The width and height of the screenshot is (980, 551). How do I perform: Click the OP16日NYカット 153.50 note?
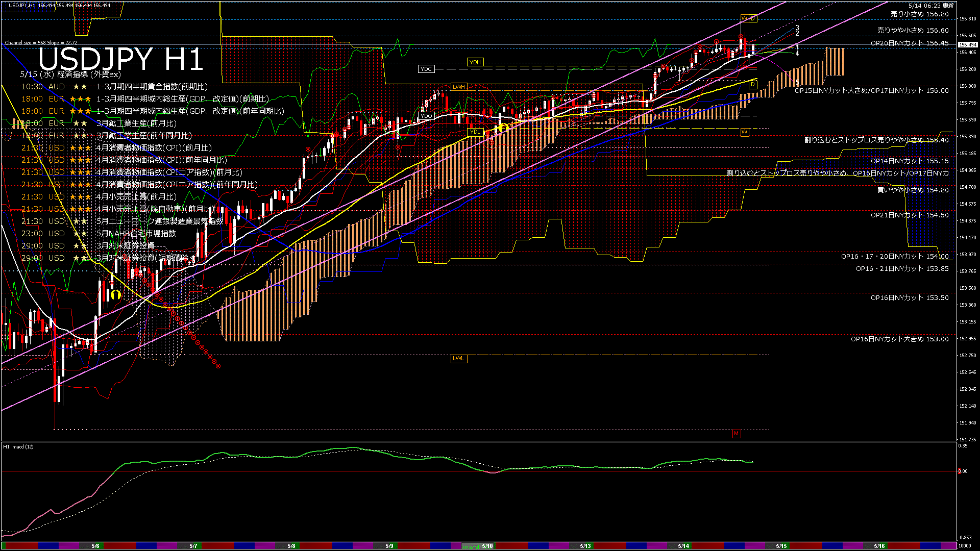coord(910,298)
